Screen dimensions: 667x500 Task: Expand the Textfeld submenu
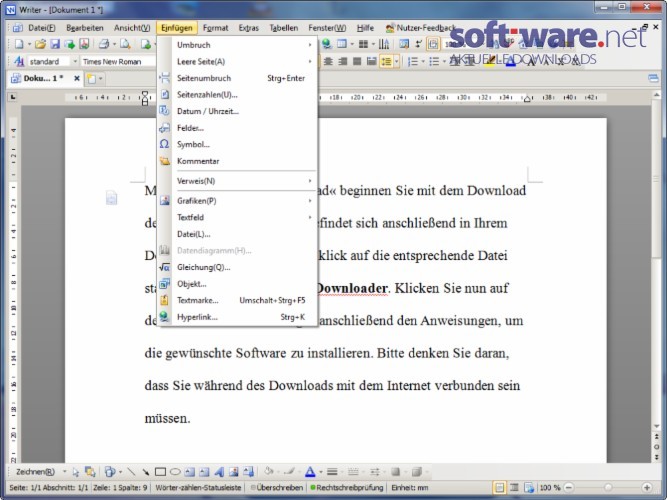tap(310, 217)
